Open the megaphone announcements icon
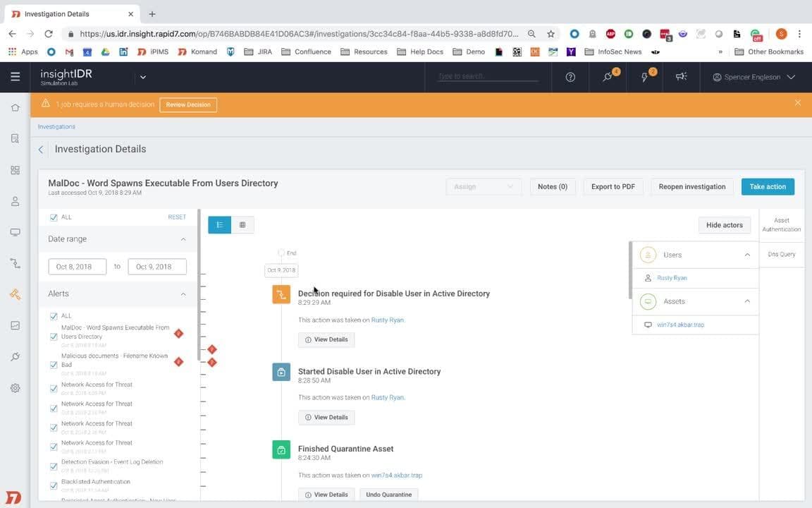Viewport: 812px width, 508px height. pyautogui.click(x=681, y=76)
